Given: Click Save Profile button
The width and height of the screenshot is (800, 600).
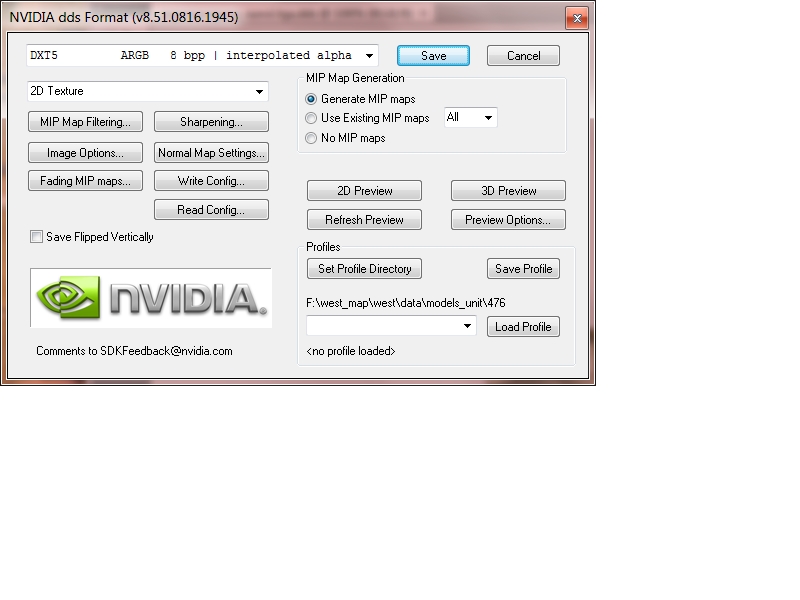Looking at the screenshot, I should 523,269.
